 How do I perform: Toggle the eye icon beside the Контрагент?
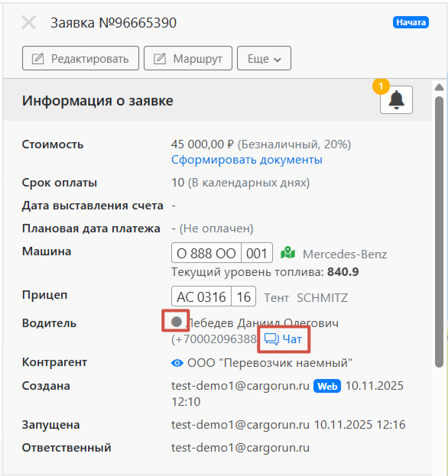tap(177, 363)
